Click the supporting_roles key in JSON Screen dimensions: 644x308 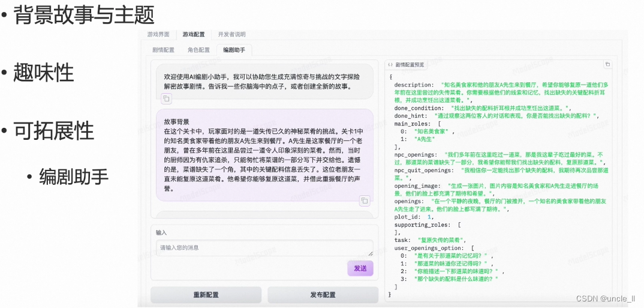coord(422,225)
